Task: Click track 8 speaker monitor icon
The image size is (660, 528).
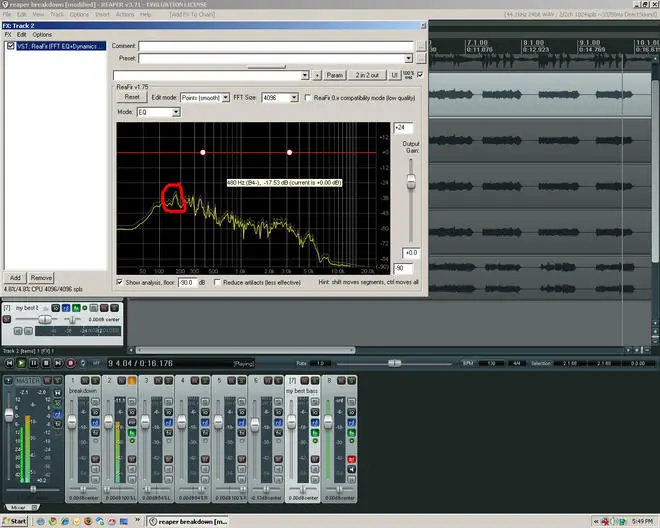Action: tap(351, 469)
